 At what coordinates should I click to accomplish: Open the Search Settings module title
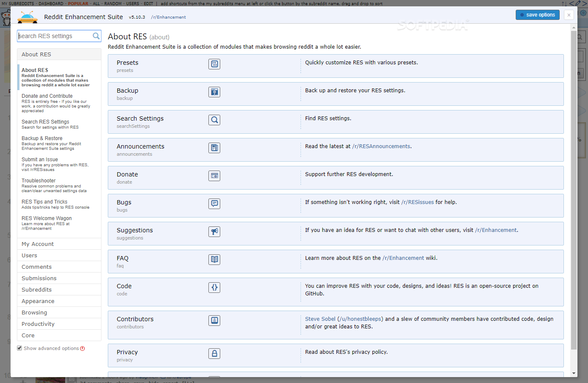pyautogui.click(x=140, y=118)
